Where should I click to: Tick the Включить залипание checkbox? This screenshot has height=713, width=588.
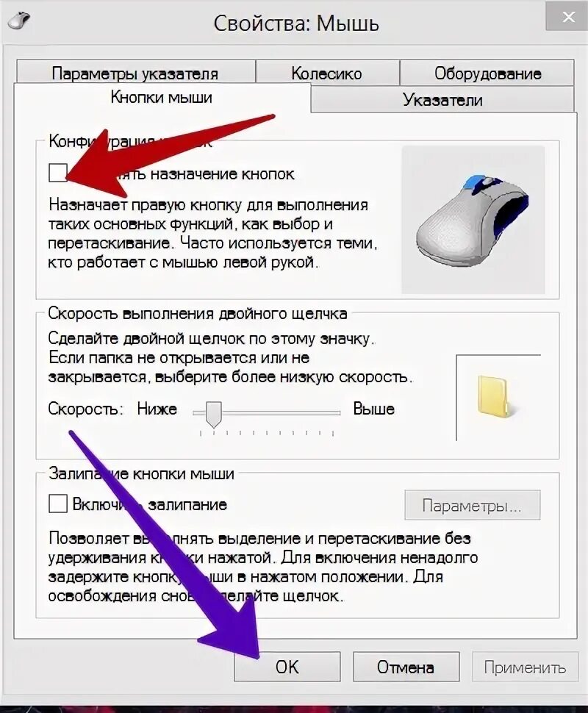point(58,504)
